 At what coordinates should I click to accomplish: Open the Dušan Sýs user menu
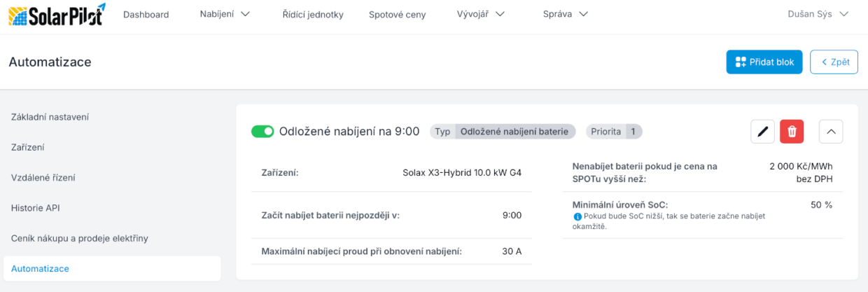818,14
